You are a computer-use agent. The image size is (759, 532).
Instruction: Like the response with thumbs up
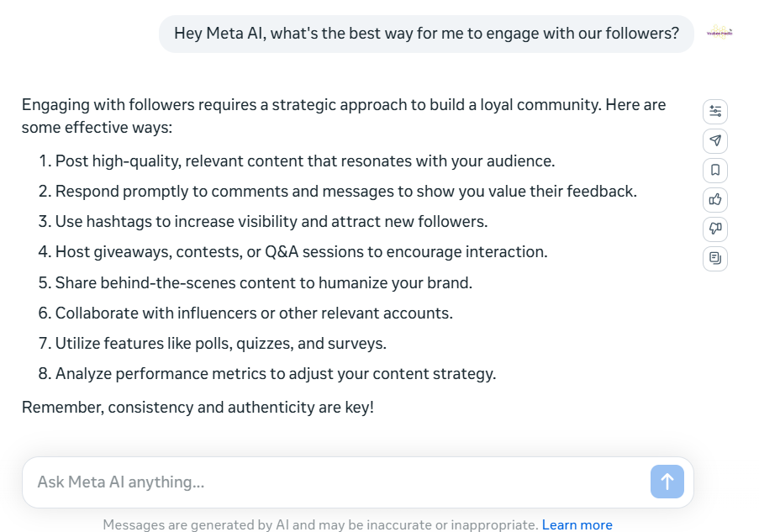tap(715, 199)
